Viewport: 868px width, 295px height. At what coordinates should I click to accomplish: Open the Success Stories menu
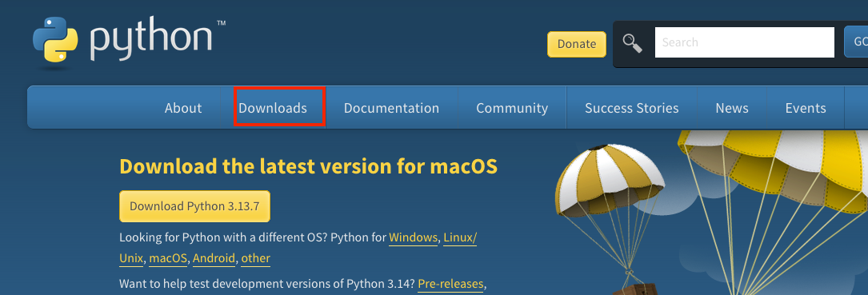pyautogui.click(x=632, y=108)
